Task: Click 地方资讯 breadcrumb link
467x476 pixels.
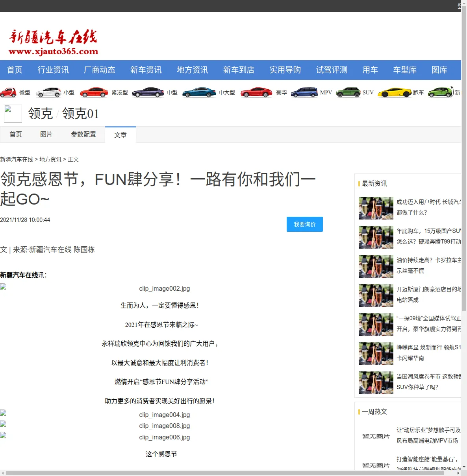Action: 50,159
